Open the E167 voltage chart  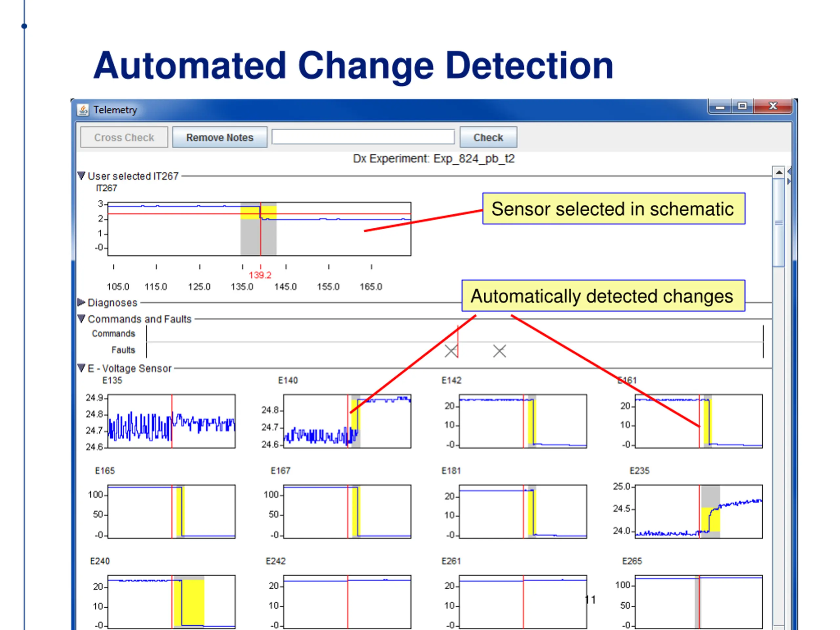pos(347,512)
